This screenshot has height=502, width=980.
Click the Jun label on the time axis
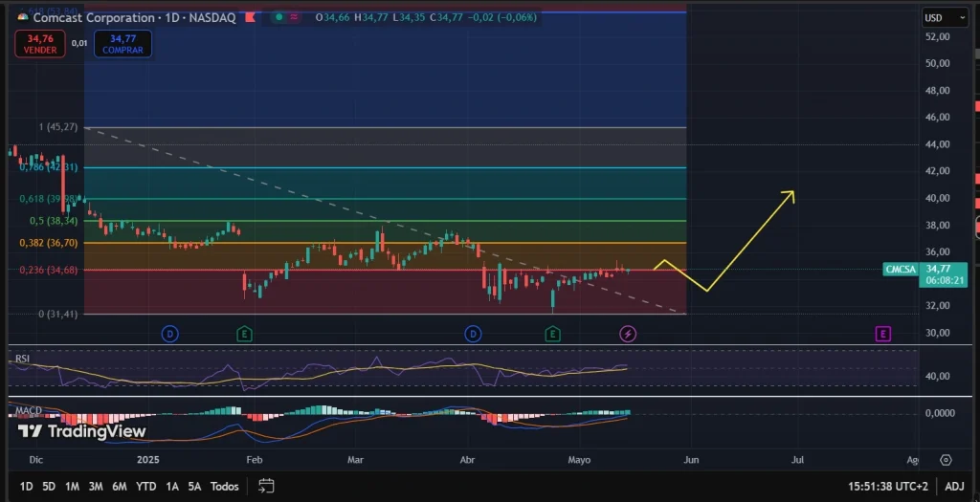691,460
